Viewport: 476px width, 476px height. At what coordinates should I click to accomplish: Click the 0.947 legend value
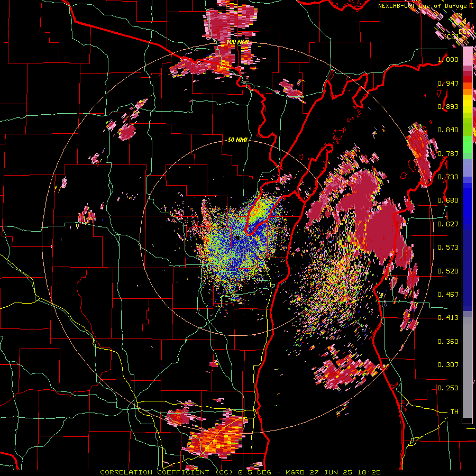[448, 83]
